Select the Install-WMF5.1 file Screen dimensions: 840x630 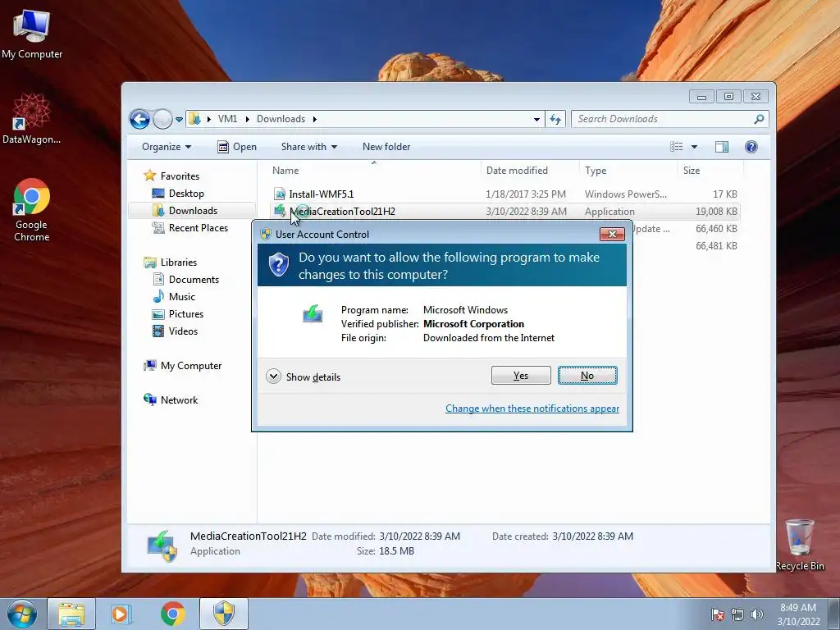322,194
